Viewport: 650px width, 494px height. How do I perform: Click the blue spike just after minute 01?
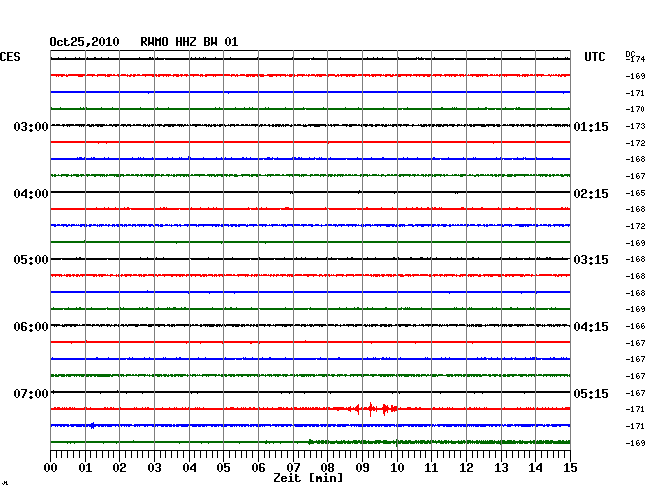pos(92,425)
